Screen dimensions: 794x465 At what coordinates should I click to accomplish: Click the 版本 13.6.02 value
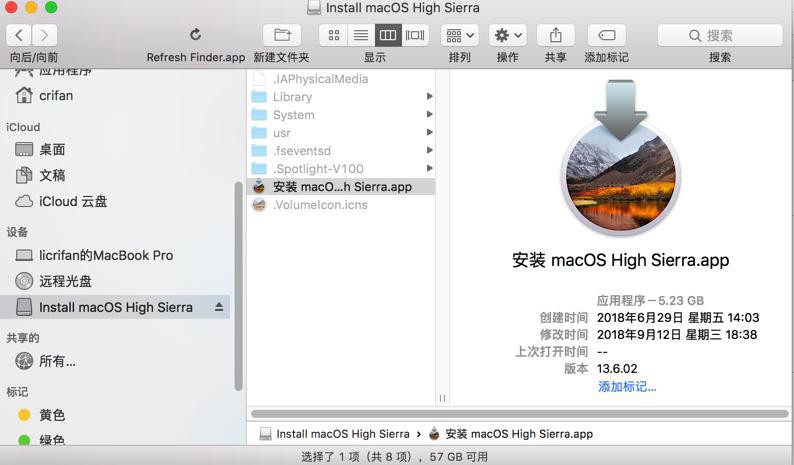(617, 368)
